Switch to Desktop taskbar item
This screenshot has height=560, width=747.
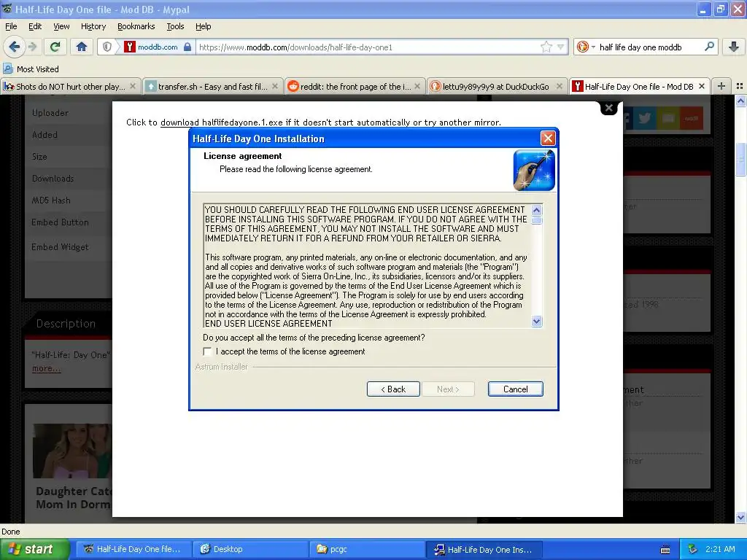pos(250,549)
